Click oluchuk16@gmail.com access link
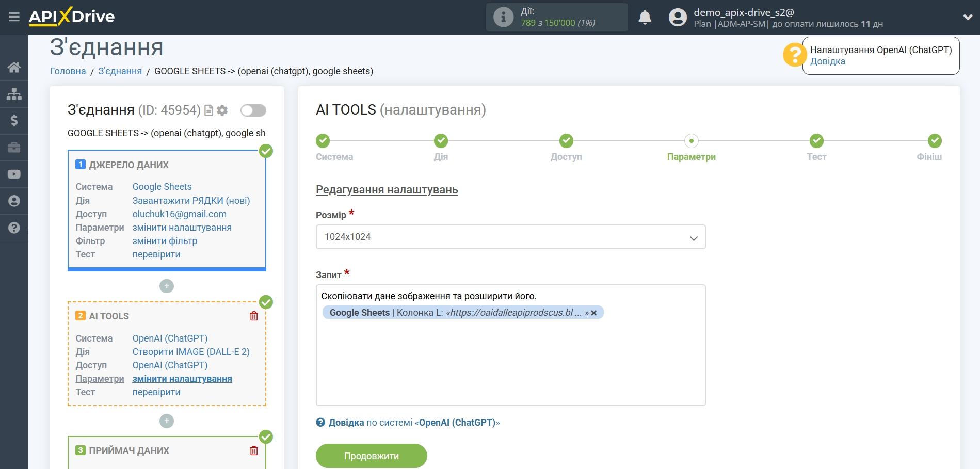The height and width of the screenshot is (469, 980). 179,214
